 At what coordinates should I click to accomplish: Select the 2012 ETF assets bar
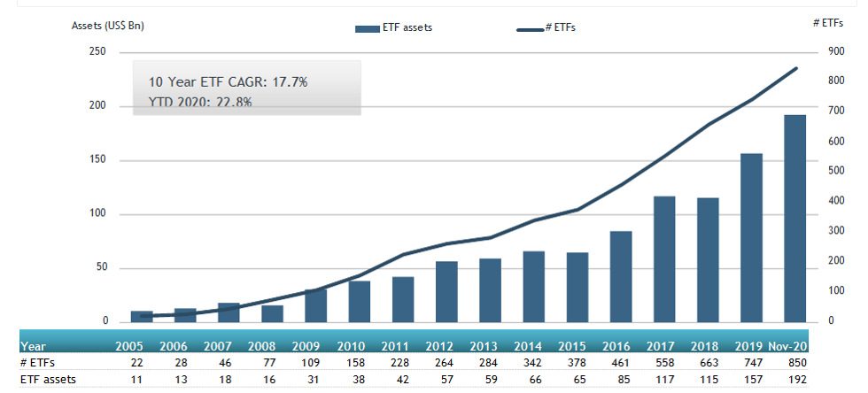point(446,291)
